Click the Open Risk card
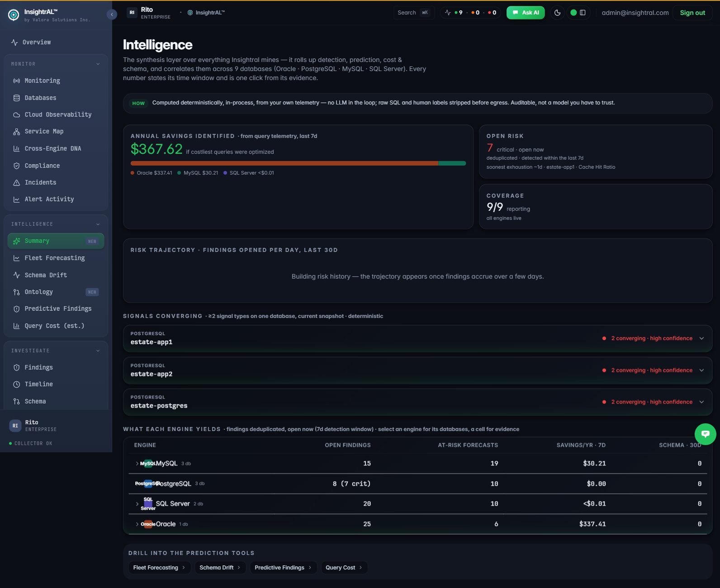 coord(596,152)
